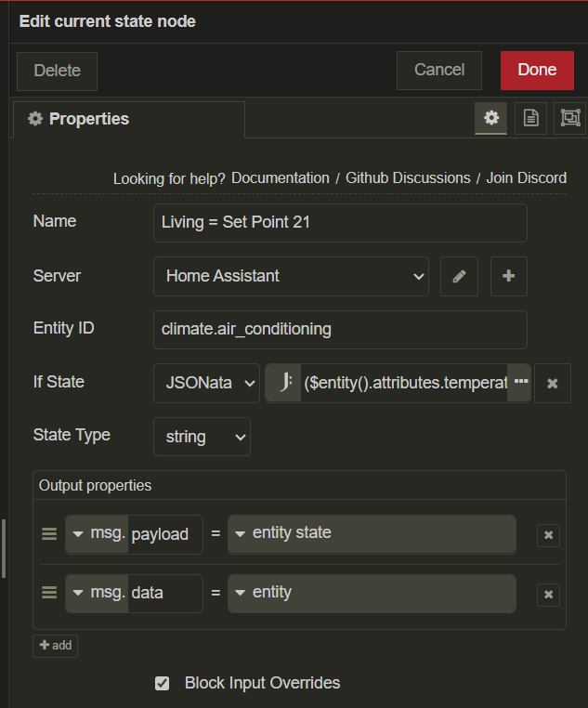Open node settings gear icon

(491, 118)
